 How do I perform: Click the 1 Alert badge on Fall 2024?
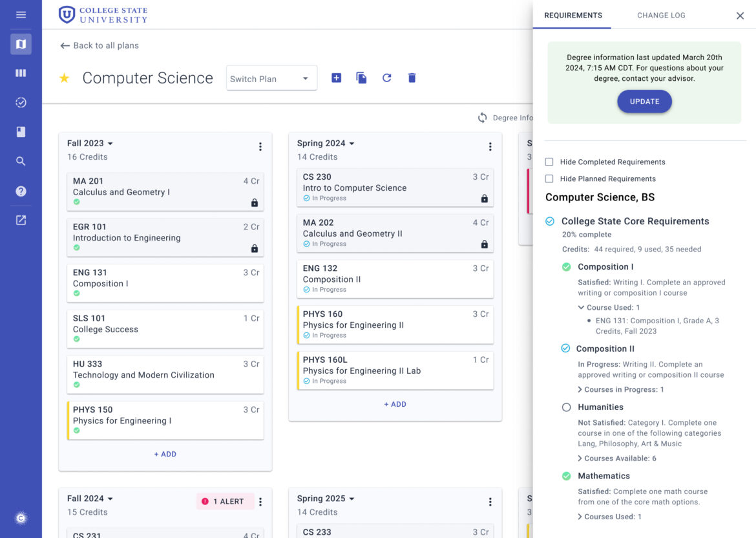click(225, 502)
